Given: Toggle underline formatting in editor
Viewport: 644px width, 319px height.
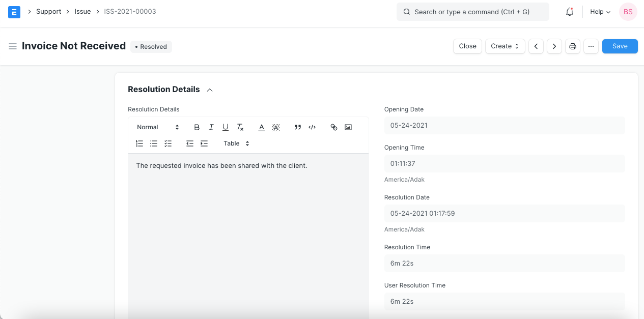Looking at the screenshot, I should pyautogui.click(x=226, y=127).
